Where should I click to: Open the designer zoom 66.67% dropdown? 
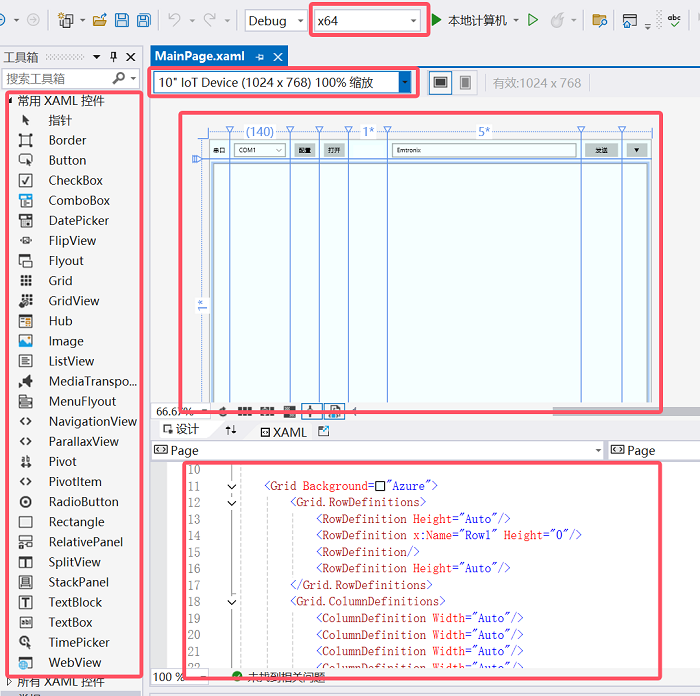pyautogui.click(x=204, y=411)
